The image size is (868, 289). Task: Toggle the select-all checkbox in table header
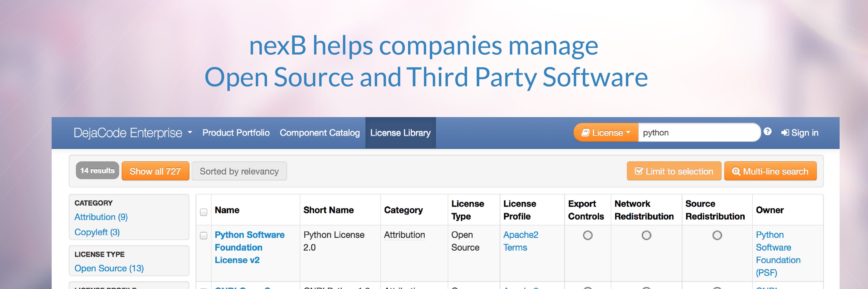coord(204,212)
